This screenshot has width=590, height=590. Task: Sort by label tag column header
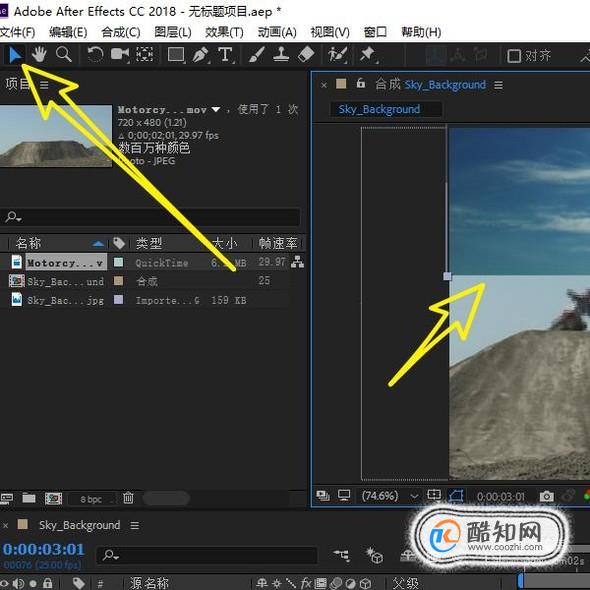[x=119, y=243]
